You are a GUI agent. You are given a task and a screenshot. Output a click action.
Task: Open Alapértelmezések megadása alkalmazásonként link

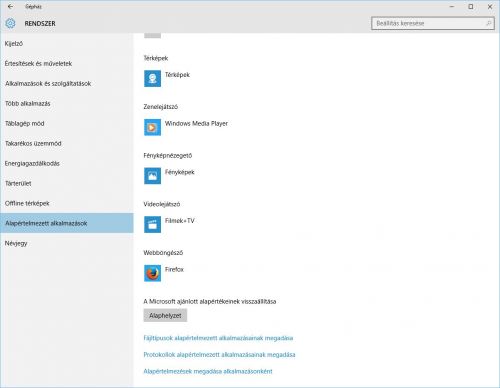[x=208, y=371]
